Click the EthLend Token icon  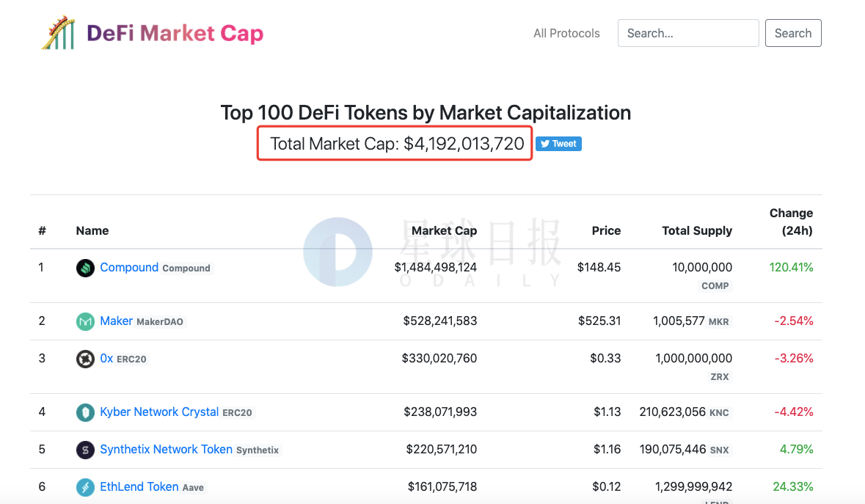coord(85,487)
